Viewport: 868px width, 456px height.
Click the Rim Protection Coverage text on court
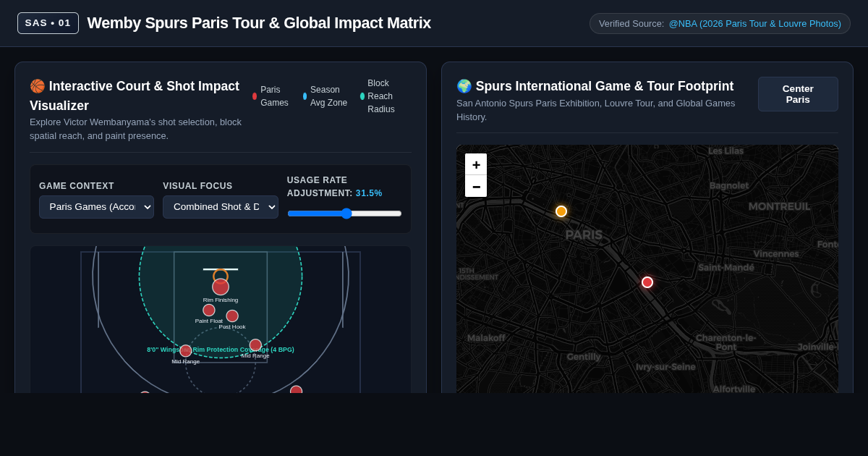pos(221,350)
